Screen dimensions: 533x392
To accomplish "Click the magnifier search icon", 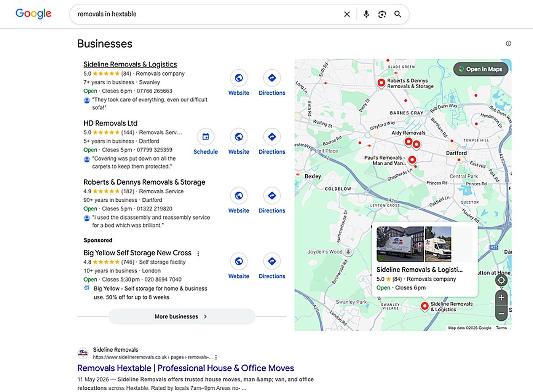I will [397, 14].
